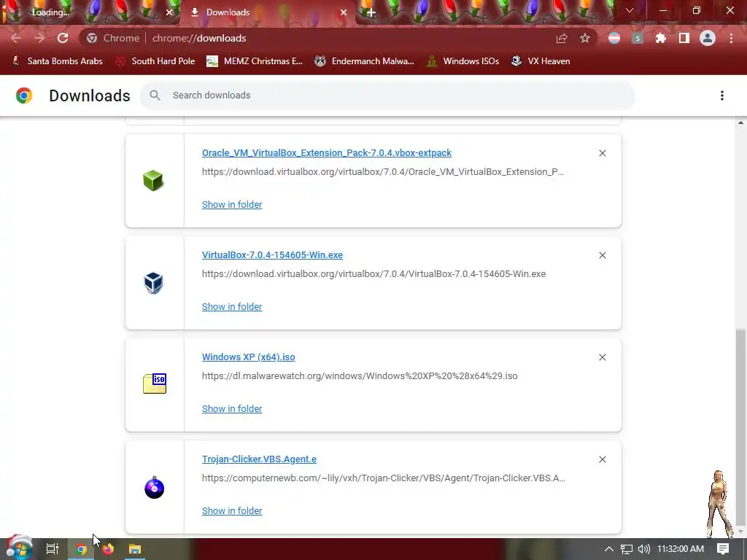Image resolution: width=747 pixels, height=560 pixels.
Task: Open a new tab with the plus button
Action: pyautogui.click(x=371, y=12)
